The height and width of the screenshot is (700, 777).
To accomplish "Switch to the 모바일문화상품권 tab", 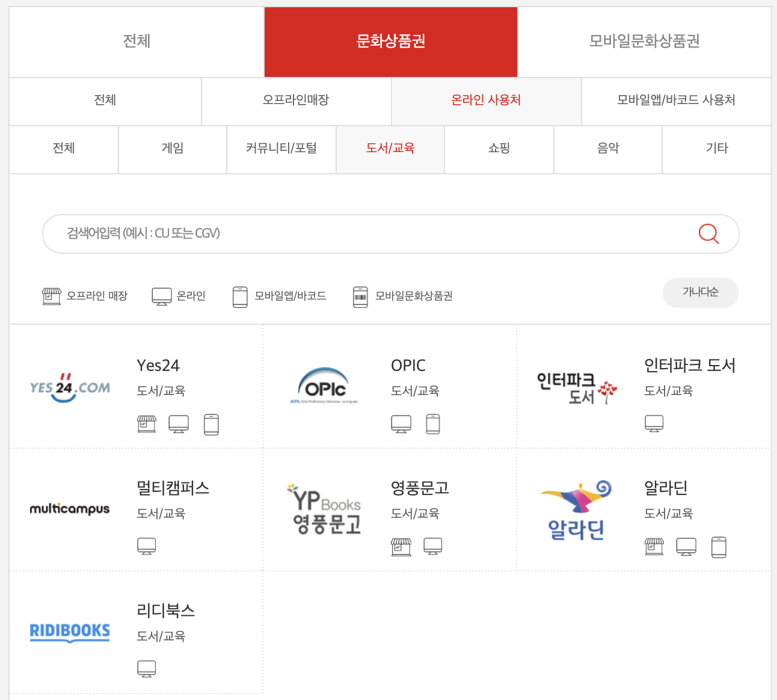I will (646, 42).
